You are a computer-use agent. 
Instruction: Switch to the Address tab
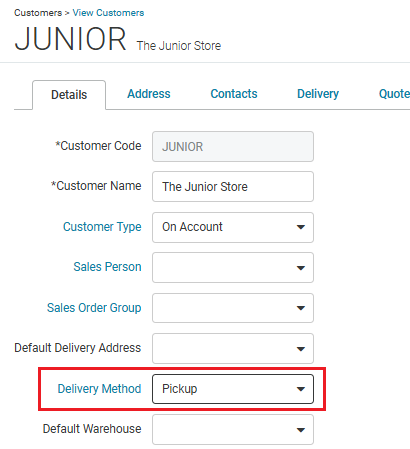click(149, 94)
